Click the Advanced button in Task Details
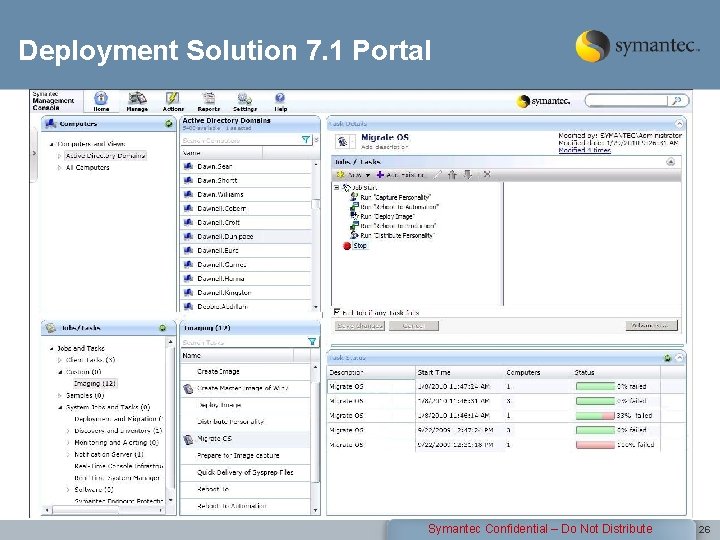Screen dimensions: 720x540 click(x=651, y=326)
